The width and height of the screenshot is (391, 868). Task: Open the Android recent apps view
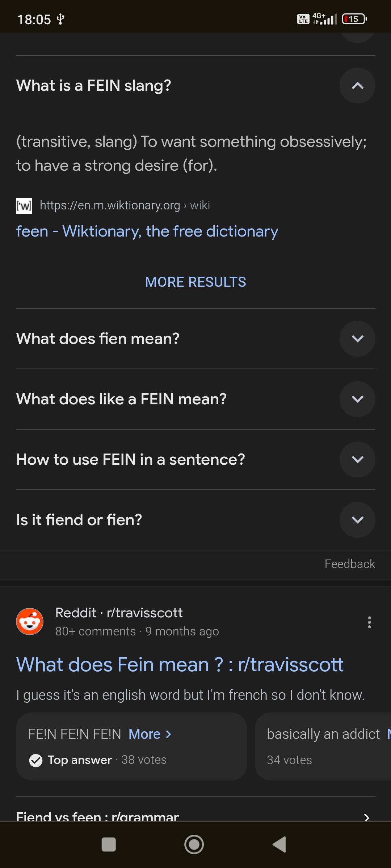109,845
